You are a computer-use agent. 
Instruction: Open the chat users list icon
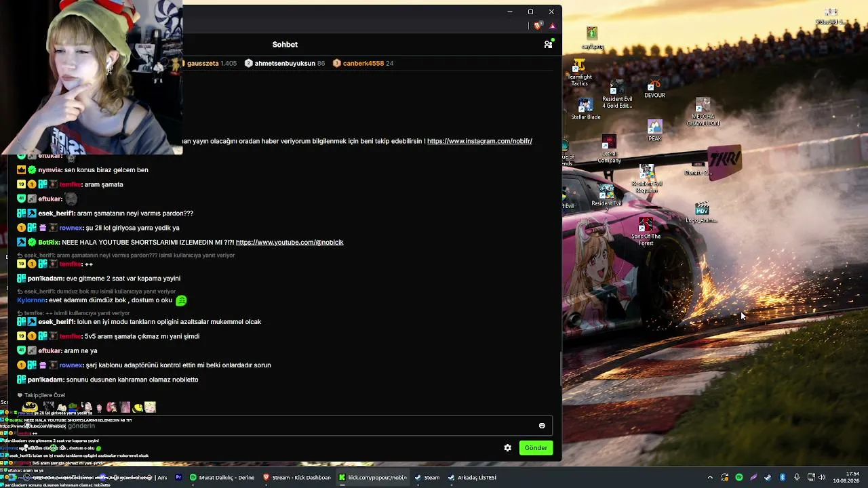point(548,45)
